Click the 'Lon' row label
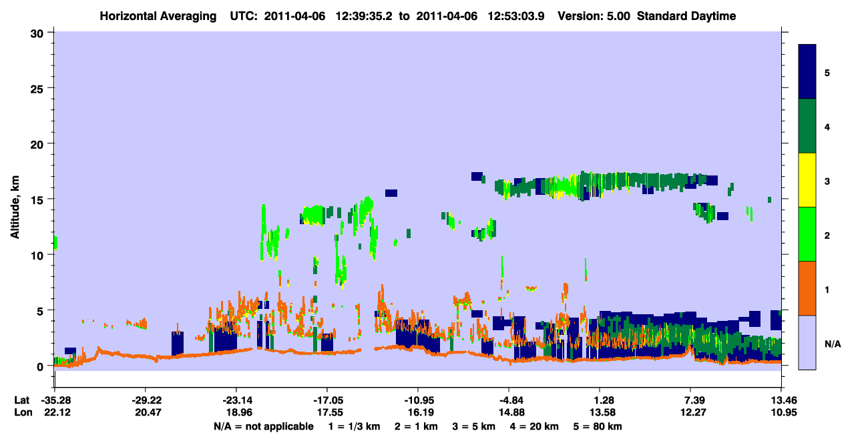This screenshot has width=868, height=445. (23, 413)
